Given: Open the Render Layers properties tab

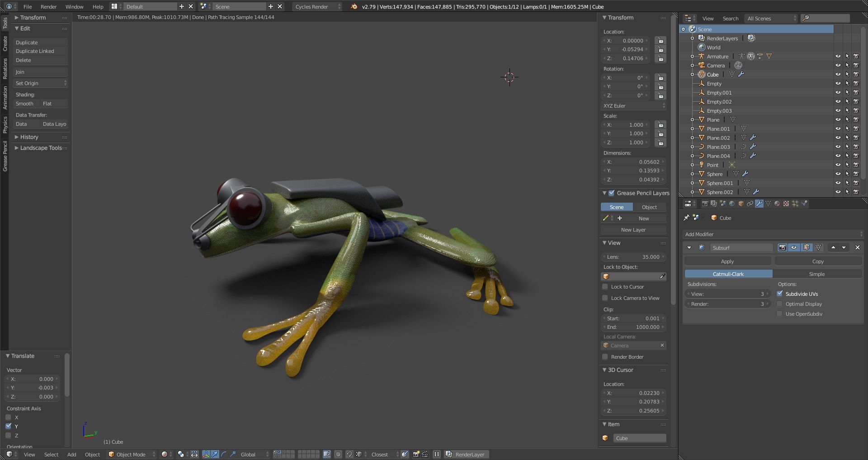Looking at the screenshot, I should click(714, 204).
